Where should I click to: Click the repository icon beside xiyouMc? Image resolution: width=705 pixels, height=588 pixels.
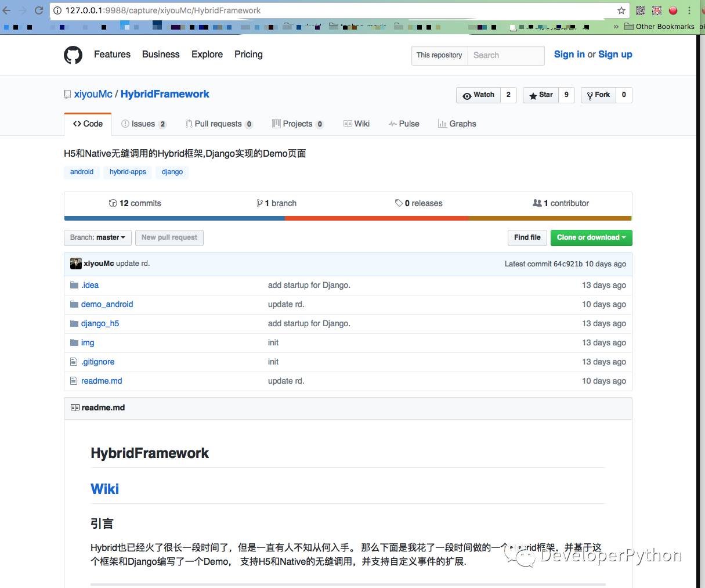coord(67,95)
